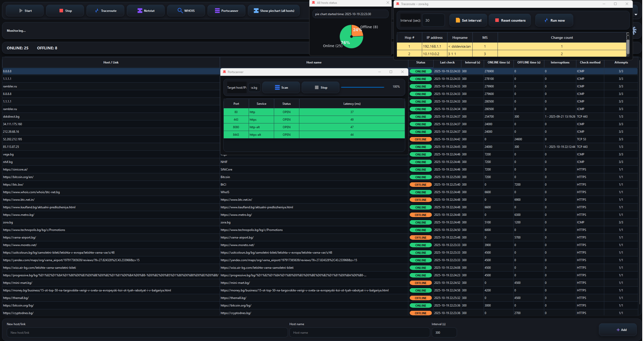
Task: Click Traceroute Interval (sec) field
Action: tap(433, 20)
